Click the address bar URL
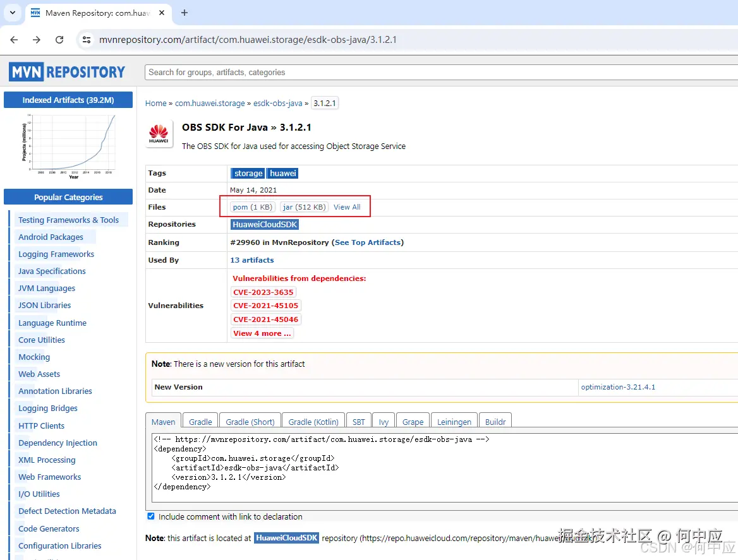 248,40
